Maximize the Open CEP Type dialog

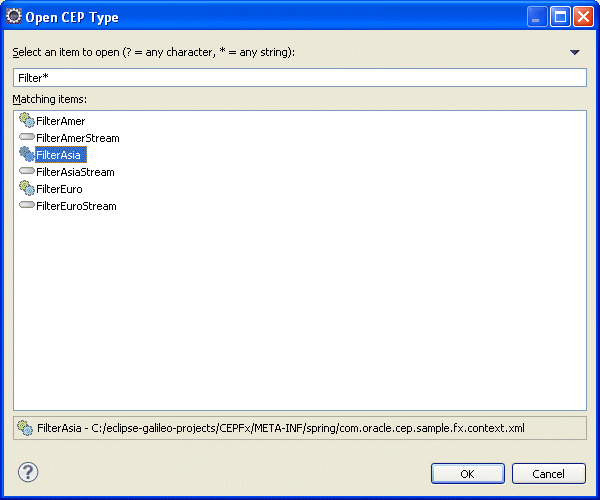(560, 17)
